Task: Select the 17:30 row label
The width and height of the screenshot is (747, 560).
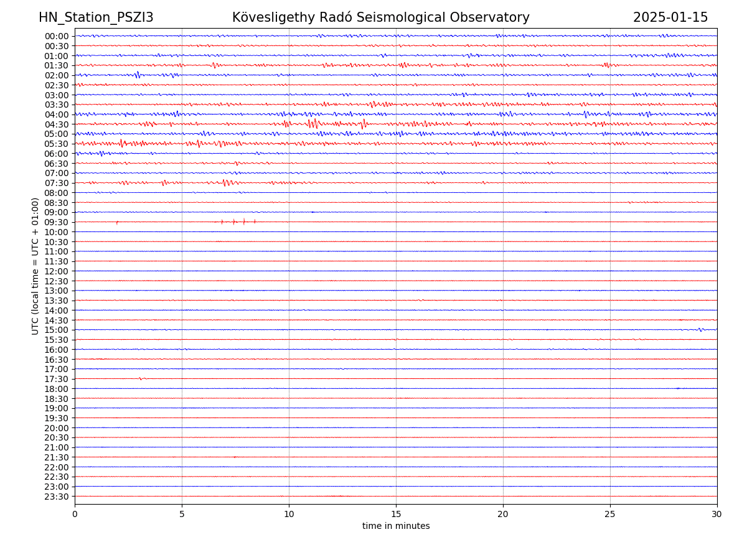Action: (57, 379)
